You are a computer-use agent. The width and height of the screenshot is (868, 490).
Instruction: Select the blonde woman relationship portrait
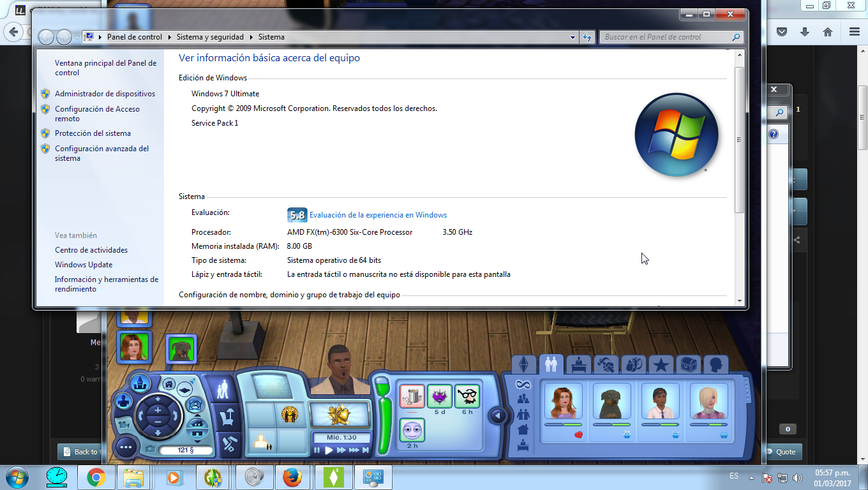(x=708, y=401)
